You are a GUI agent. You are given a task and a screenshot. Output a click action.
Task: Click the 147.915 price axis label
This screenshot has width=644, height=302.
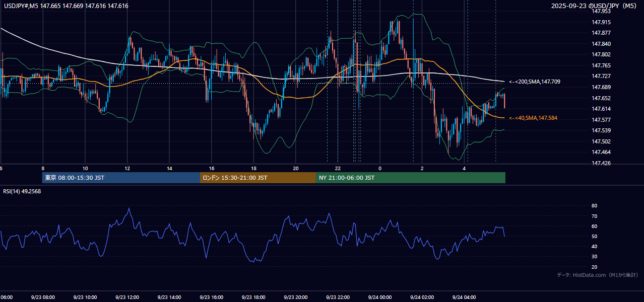(602, 22)
